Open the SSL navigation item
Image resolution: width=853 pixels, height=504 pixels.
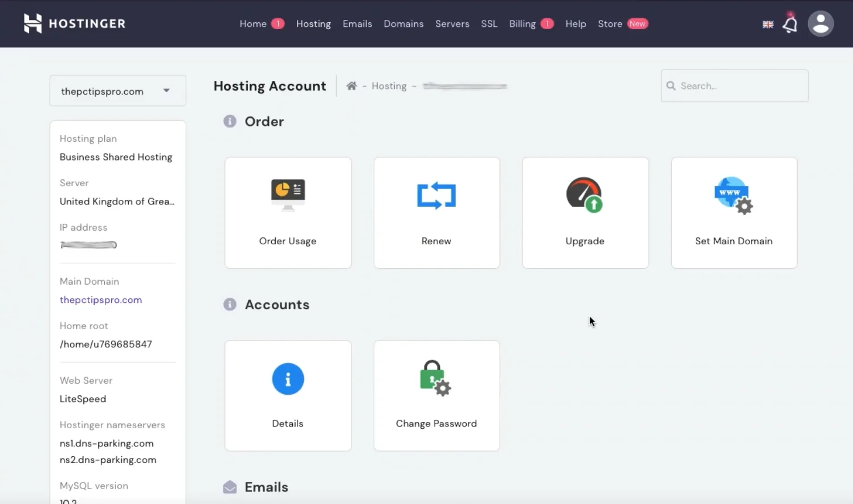(x=489, y=24)
